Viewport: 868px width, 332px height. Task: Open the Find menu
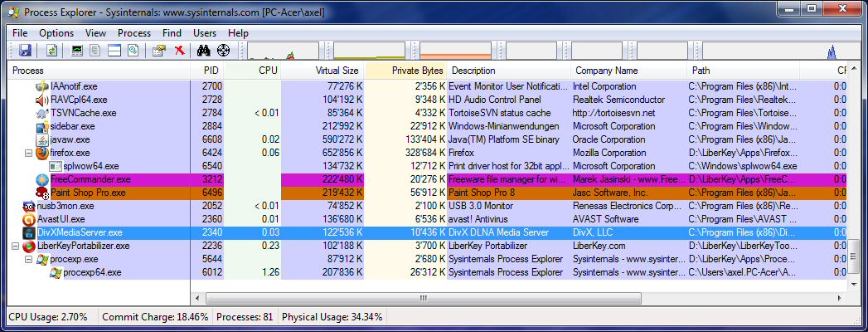172,33
